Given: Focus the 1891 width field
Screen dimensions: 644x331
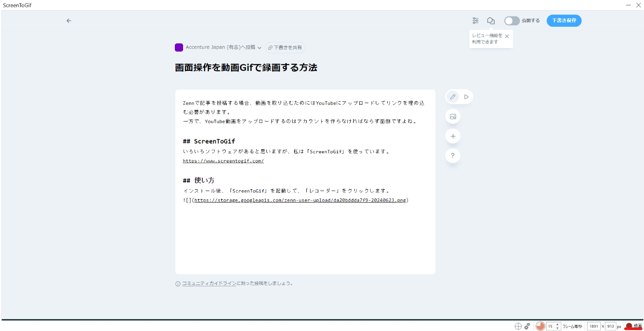Looking at the screenshot, I should coord(594,326).
